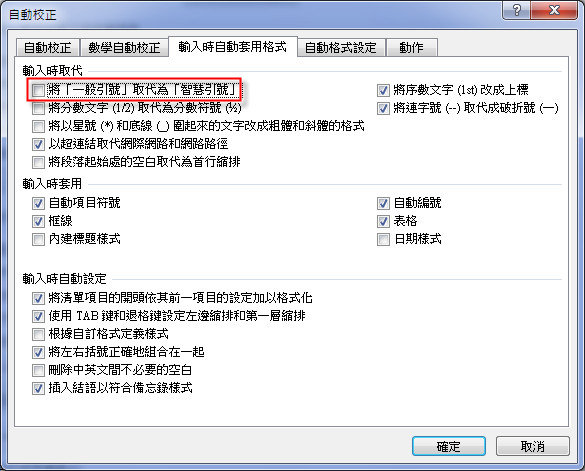Image resolution: width=585 pixels, height=471 pixels.
Task: Uncheck 自動項目符號 option
Action: click(x=38, y=203)
